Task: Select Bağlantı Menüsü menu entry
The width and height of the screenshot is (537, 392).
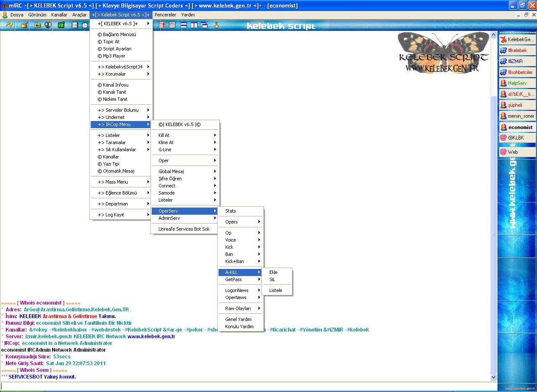Action: coord(121,34)
